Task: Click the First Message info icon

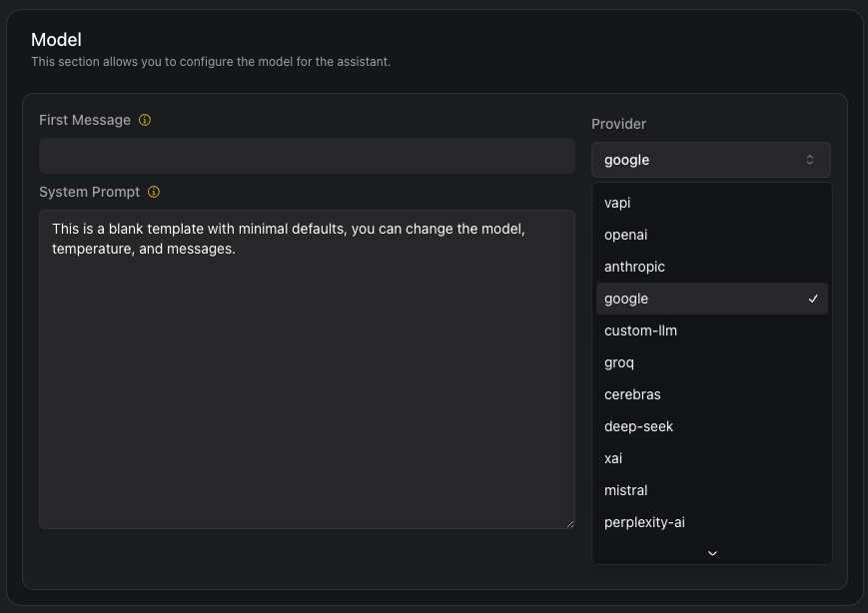Action: pos(145,120)
